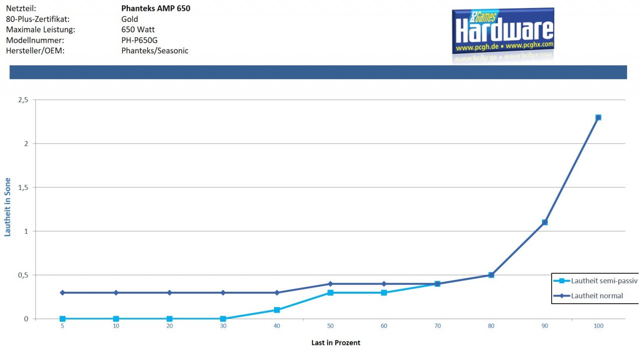Image resolution: width=639 pixels, height=364 pixels.
Task: Select the "Lautheit normal" legend entry
Action: click(x=589, y=296)
